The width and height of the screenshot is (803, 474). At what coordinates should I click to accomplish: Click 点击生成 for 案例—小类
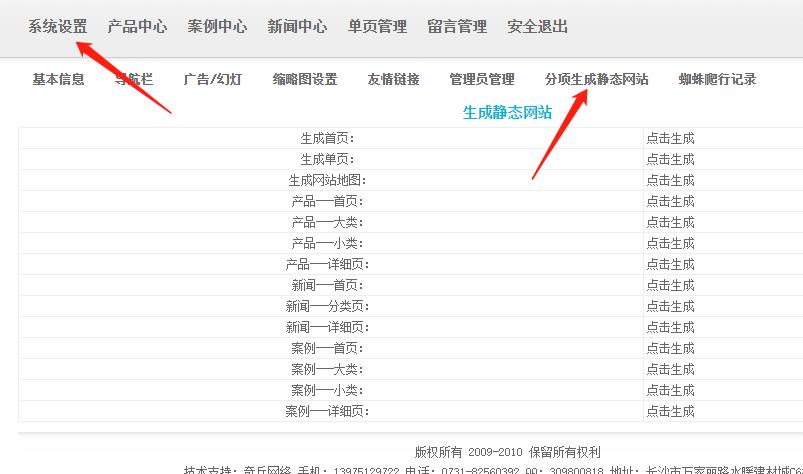click(x=670, y=390)
